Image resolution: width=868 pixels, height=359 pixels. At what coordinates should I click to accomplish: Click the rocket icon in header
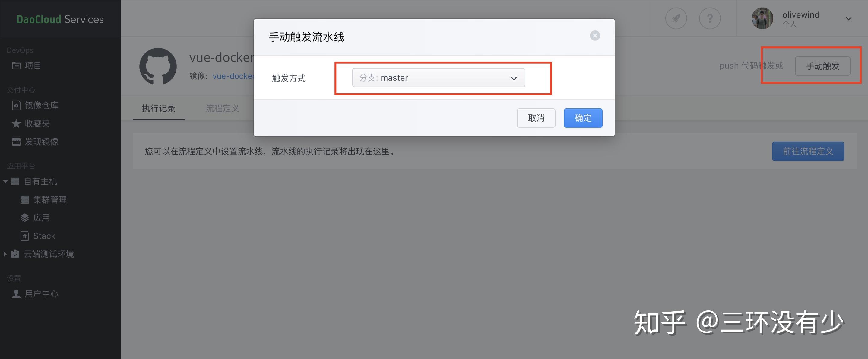[676, 18]
